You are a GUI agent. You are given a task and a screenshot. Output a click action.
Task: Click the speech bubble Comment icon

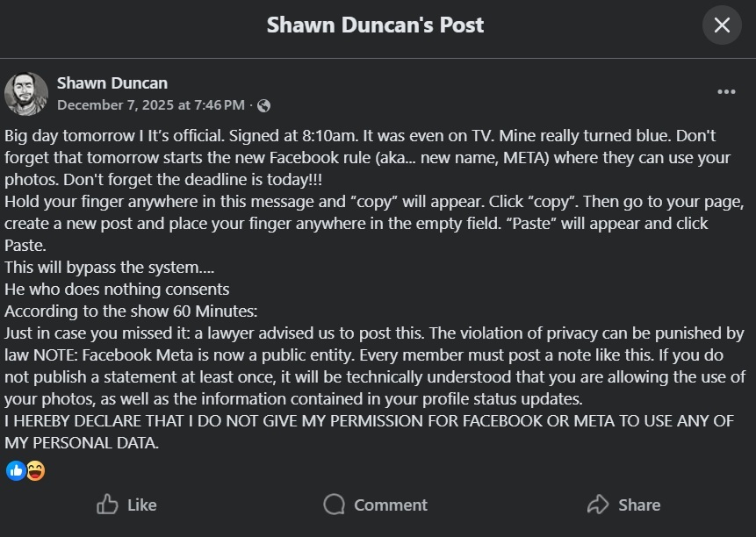334,505
